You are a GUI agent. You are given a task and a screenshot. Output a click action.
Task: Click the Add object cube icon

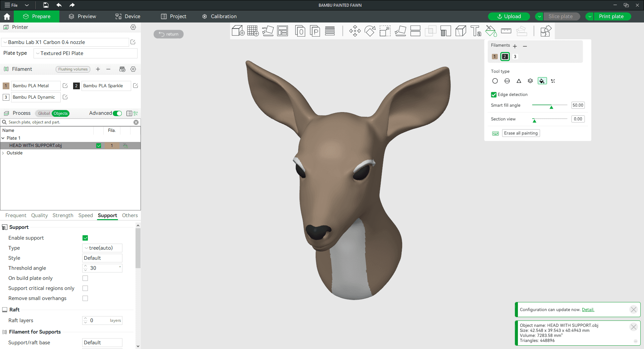(x=238, y=31)
